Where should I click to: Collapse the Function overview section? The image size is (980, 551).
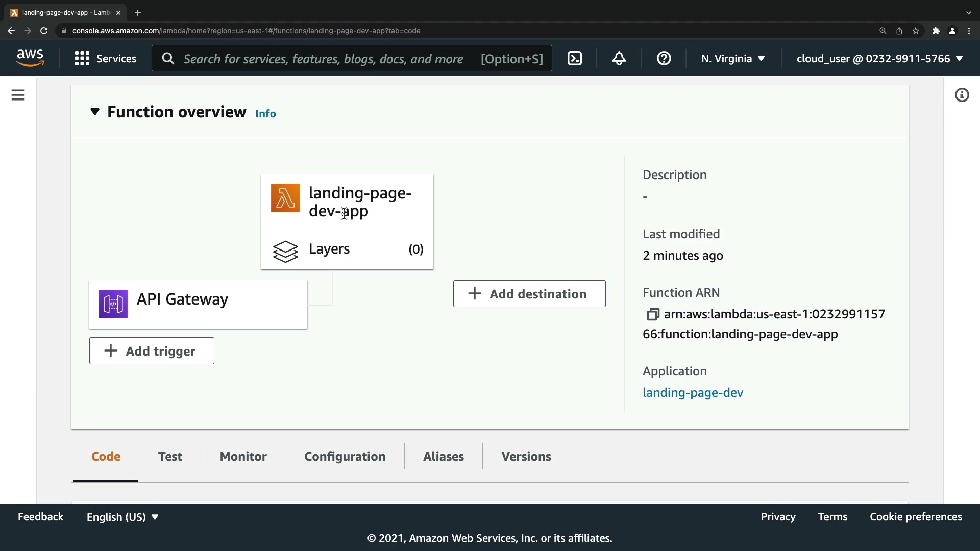(x=95, y=112)
